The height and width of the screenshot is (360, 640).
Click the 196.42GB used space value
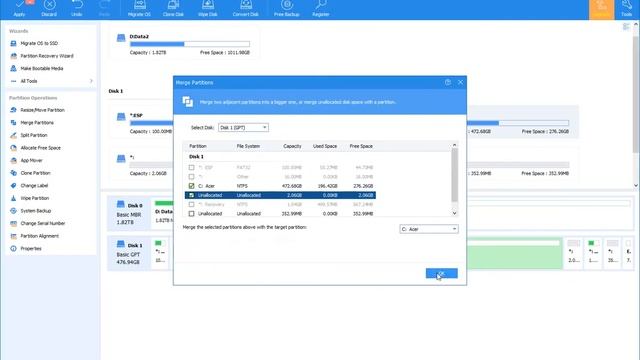(x=327, y=186)
